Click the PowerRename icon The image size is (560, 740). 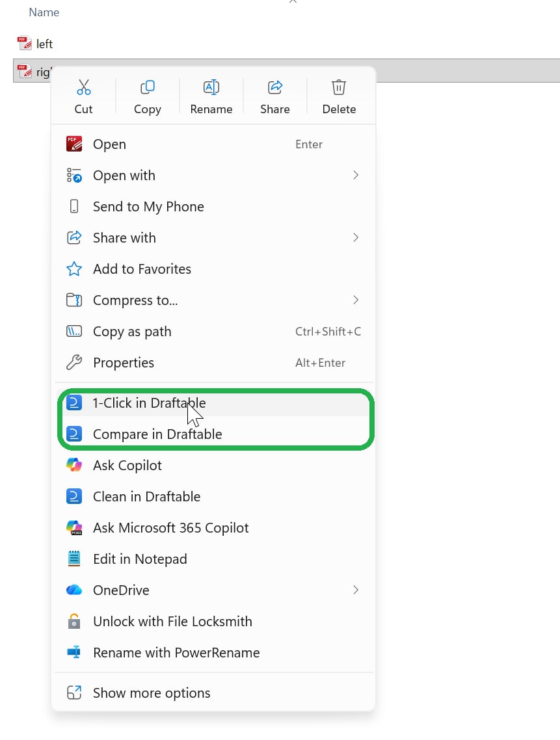74,652
